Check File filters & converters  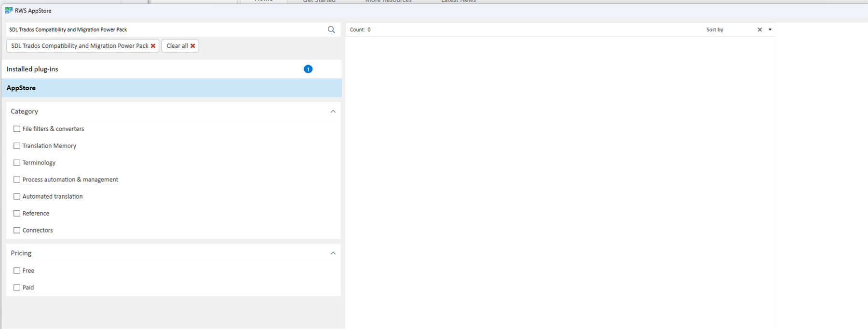pos(17,129)
